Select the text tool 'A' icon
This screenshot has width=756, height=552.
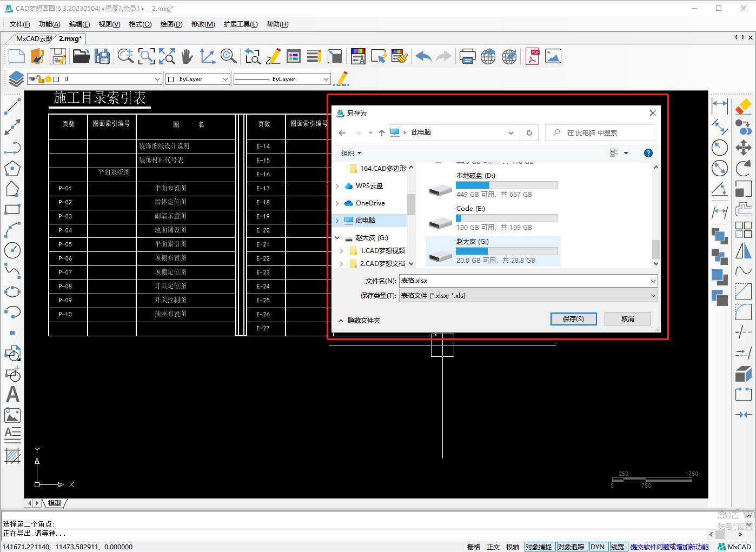click(x=12, y=395)
